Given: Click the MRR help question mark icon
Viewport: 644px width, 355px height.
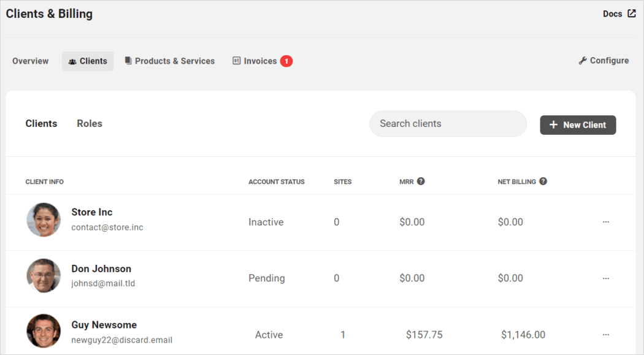Looking at the screenshot, I should 421,181.
